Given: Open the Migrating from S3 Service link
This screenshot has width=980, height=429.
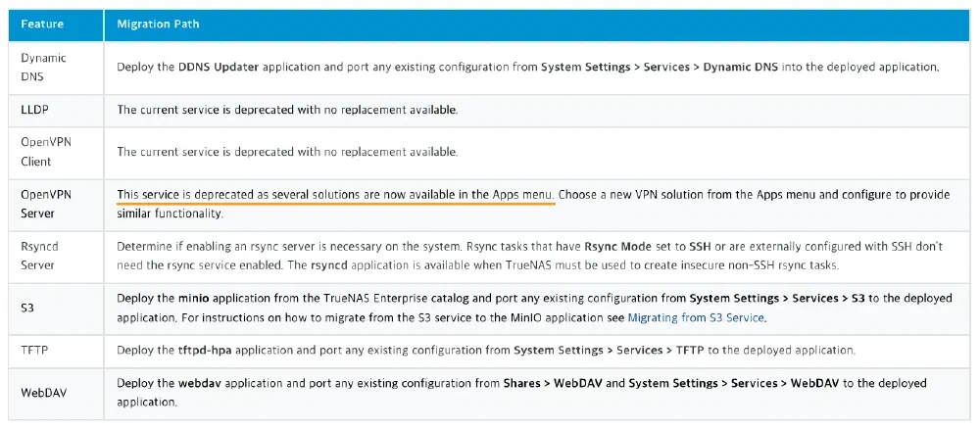Looking at the screenshot, I should click(x=695, y=318).
